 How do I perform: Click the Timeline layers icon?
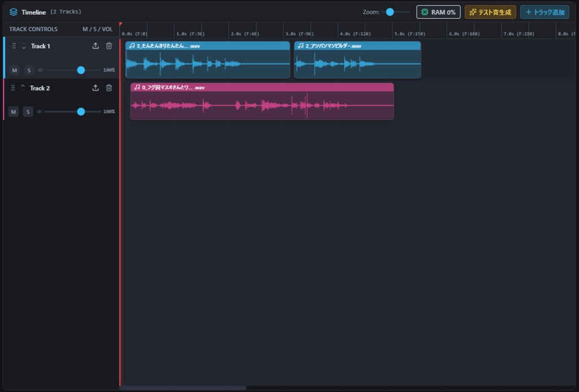coord(14,12)
